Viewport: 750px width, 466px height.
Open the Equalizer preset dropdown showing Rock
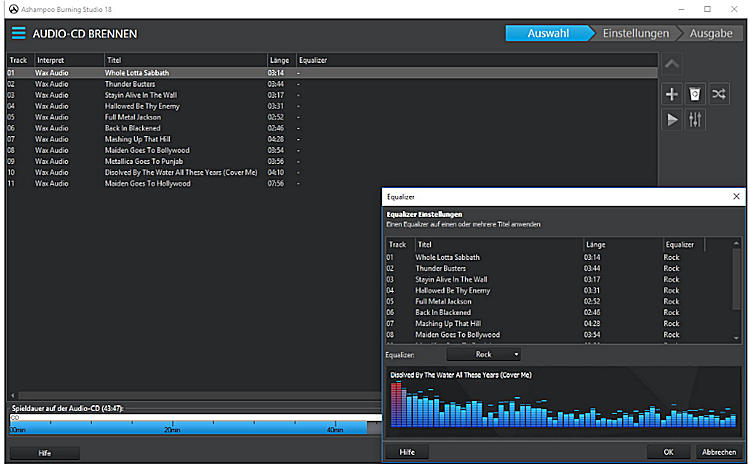pyautogui.click(x=484, y=354)
